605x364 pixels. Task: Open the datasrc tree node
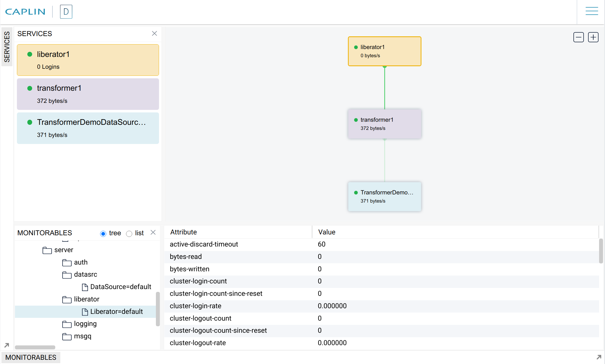[x=85, y=274]
